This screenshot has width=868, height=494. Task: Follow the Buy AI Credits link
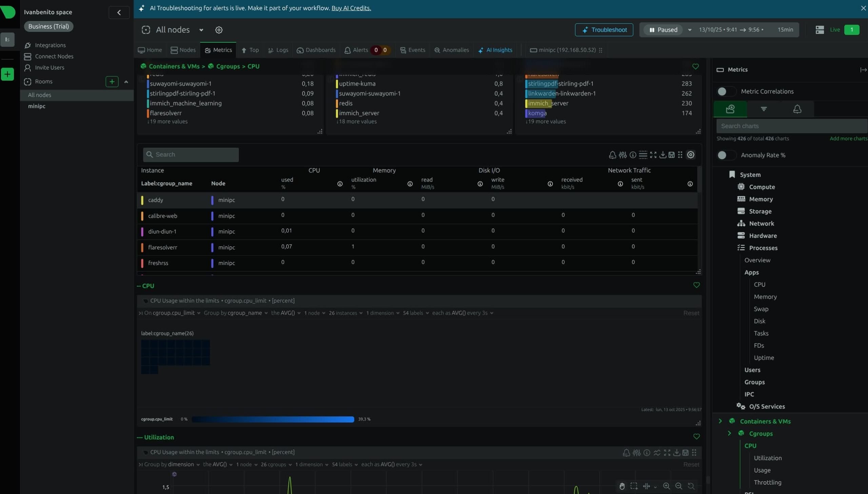click(351, 8)
